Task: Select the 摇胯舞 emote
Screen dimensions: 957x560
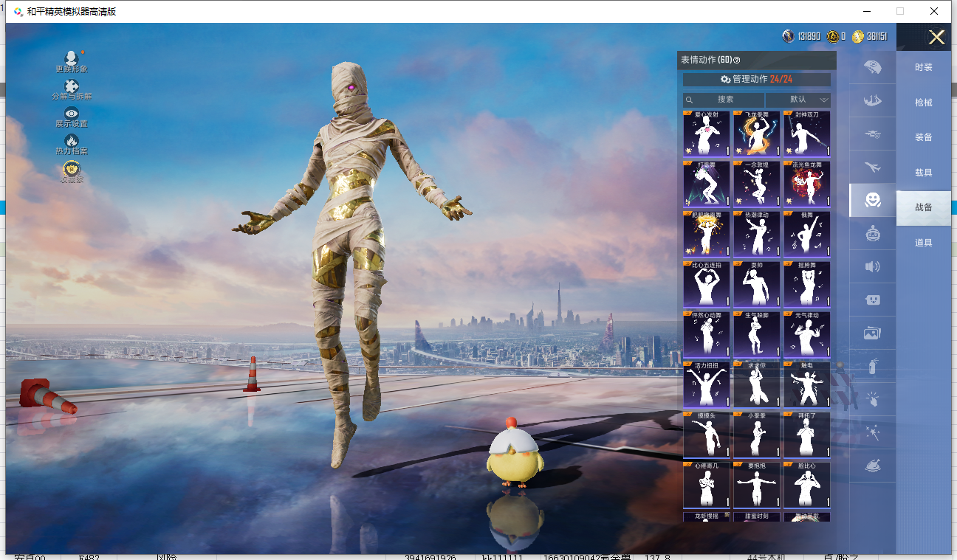Action: click(807, 284)
